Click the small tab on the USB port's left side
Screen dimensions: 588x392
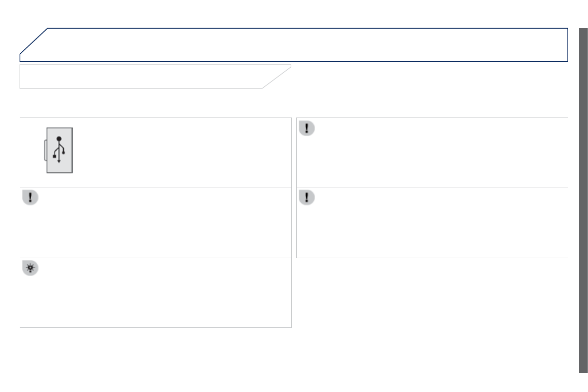pyautogui.click(x=45, y=150)
